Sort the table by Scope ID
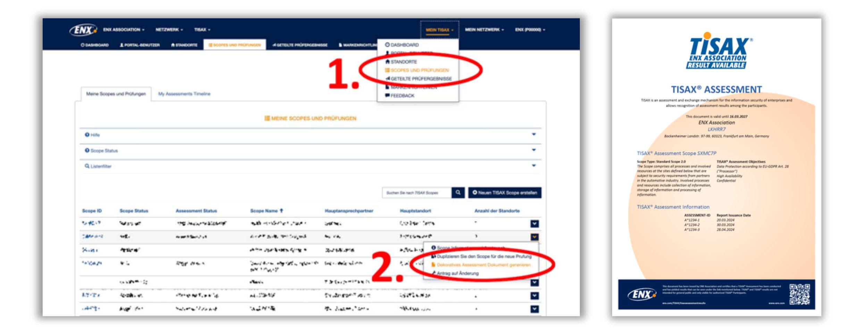This screenshot has width=868, height=334. (92, 211)
